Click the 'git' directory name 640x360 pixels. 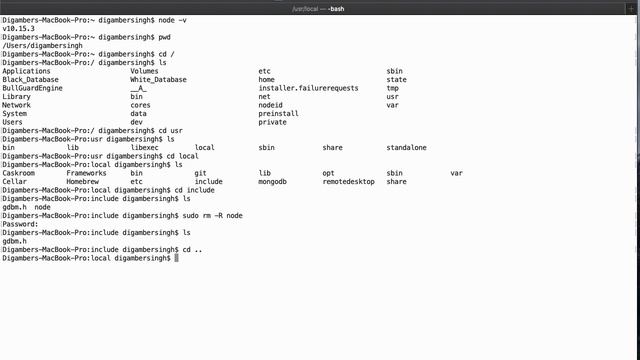(x=200, y=173)
